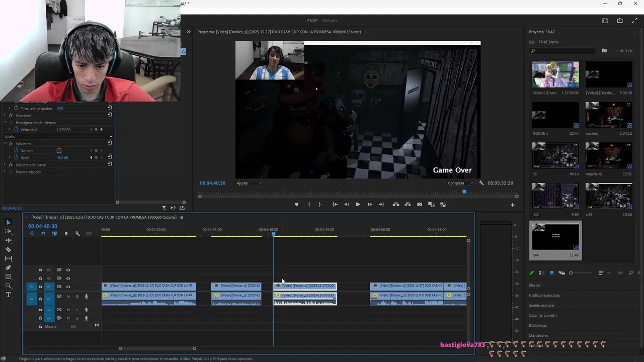Toggle timeline Snap magnet icon
Screen dimensions: 644x362
coord(43,234)
